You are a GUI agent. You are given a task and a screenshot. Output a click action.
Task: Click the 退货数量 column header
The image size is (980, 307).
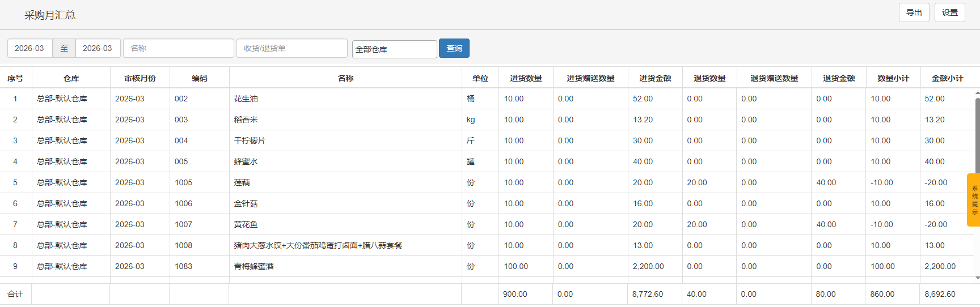point(709,78)
